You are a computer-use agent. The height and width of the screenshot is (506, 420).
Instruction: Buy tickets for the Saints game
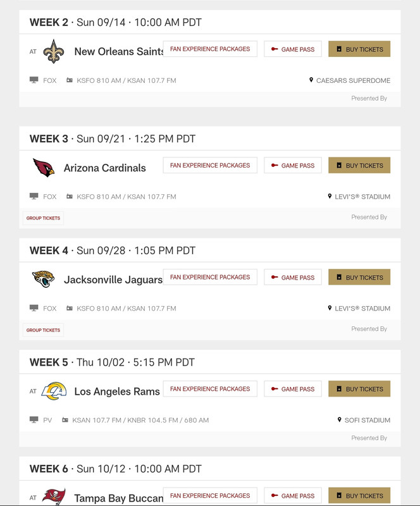(359, 49)
